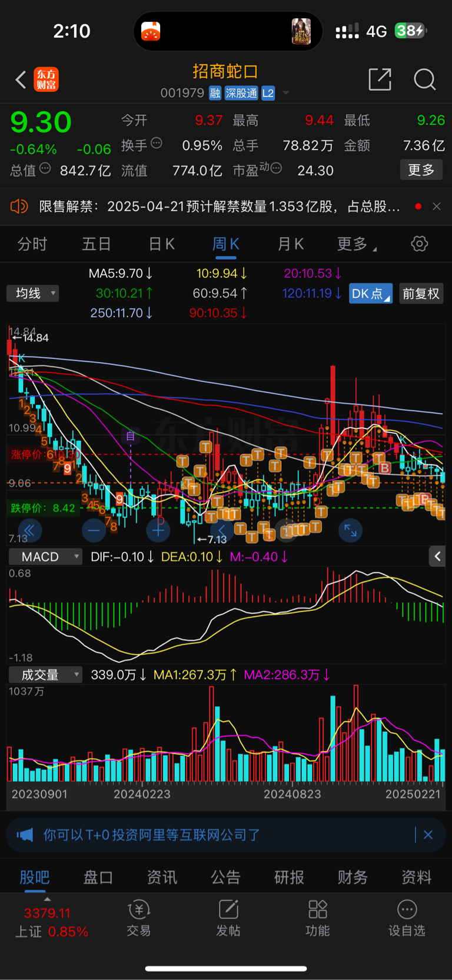Collapse the side panel arrow beside MACD
The width and height of the screenshot is (452, 980).
pos(437,556)
